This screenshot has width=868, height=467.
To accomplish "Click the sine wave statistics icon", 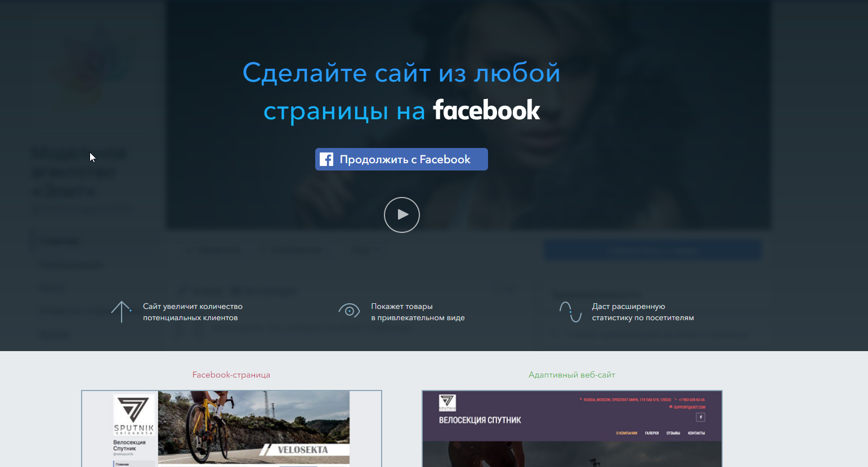I will 570,312.
